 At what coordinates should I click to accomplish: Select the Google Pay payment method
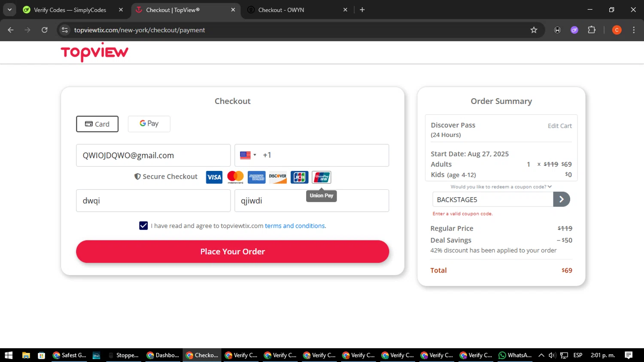(x=149, y=124)
